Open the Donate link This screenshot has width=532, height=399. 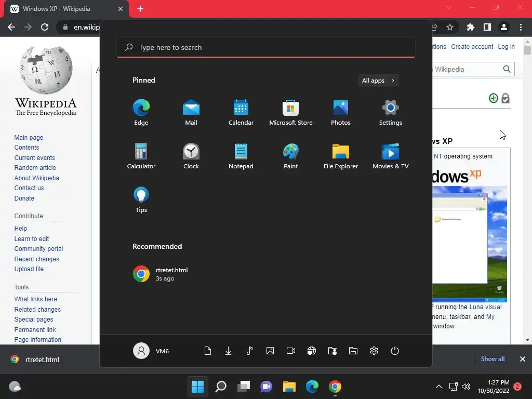(x=24, y=198)
